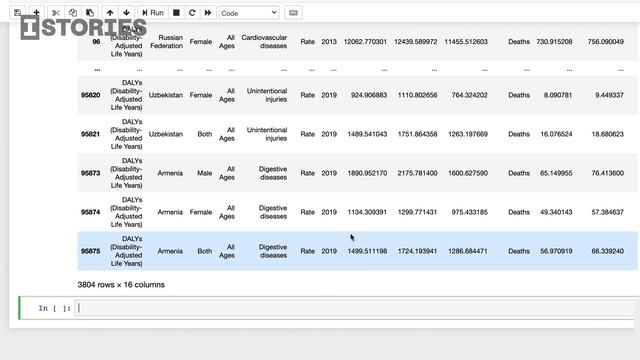
Task: Select row index 95875
Action: [x=90, y=251]
